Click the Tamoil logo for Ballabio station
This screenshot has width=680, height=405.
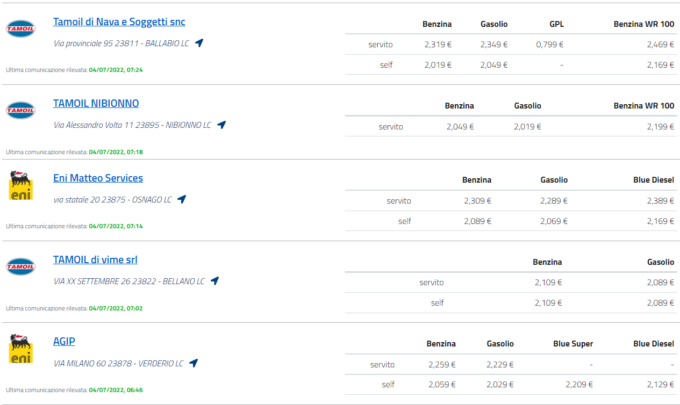pos(21,29)
